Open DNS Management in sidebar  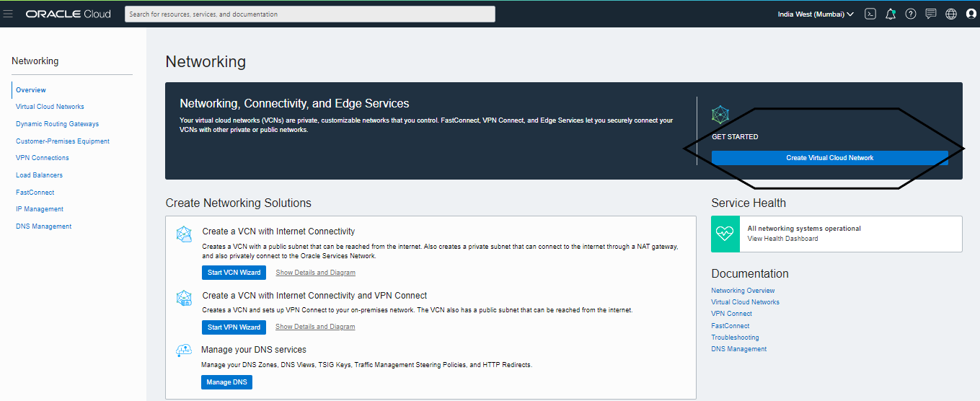[x=44, y=226]
